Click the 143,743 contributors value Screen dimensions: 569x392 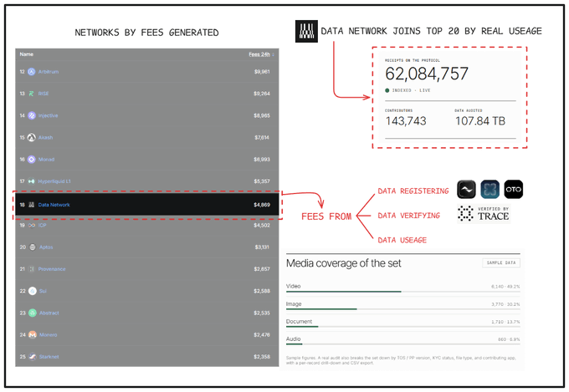[x=406, y=121]
